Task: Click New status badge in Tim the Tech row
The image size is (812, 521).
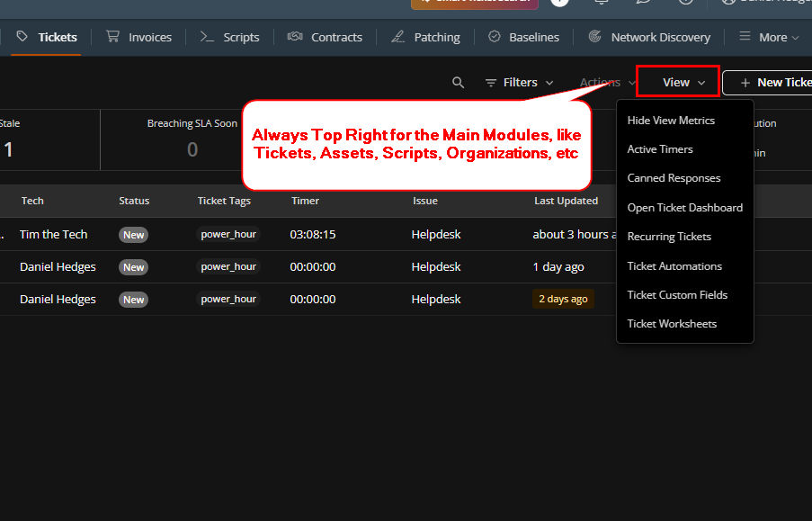Action: (x=134, y=235)
